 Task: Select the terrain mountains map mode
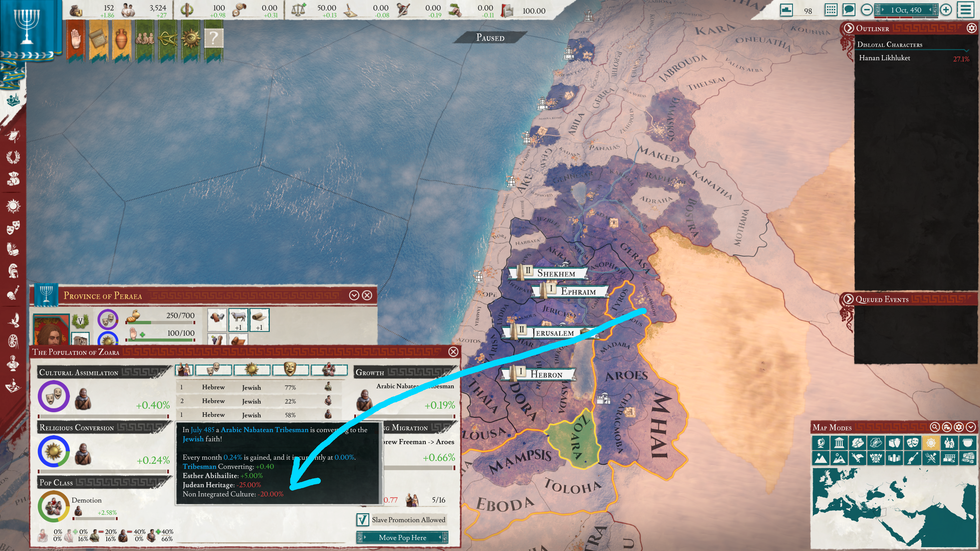pos(820,458)
